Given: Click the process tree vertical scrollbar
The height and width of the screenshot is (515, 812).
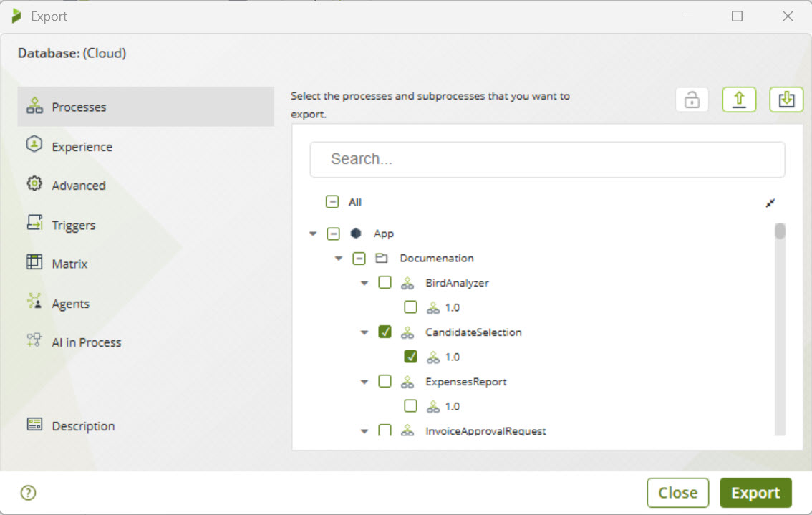Looking at the screenshot, I should pyautogui.click(x=780, y=329).
